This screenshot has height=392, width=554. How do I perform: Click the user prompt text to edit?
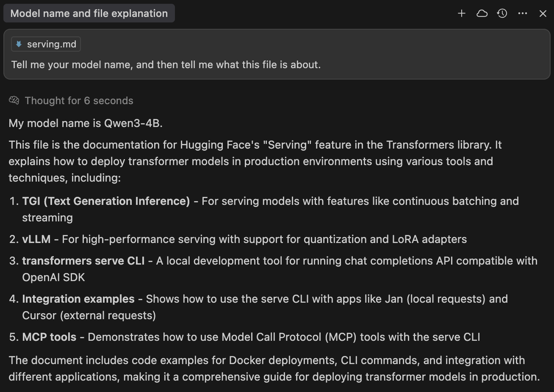pyautogui.click(x=166, y=65)
